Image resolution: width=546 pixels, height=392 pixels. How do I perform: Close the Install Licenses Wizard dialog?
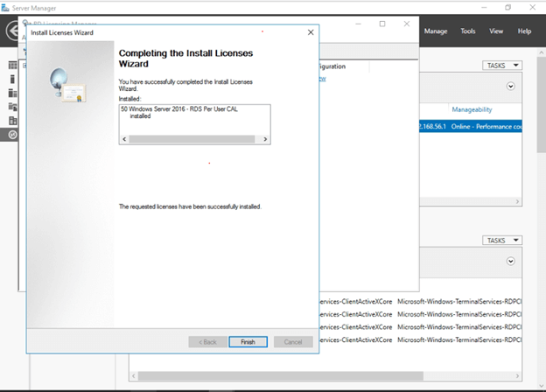click(311, 32)
